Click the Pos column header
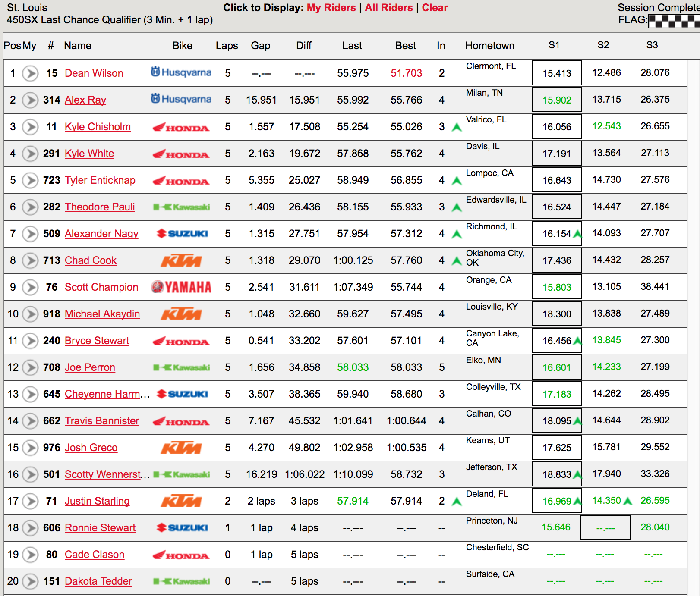Image resolution: width=700 pixels, height=596 pixels. click(12, 46)
